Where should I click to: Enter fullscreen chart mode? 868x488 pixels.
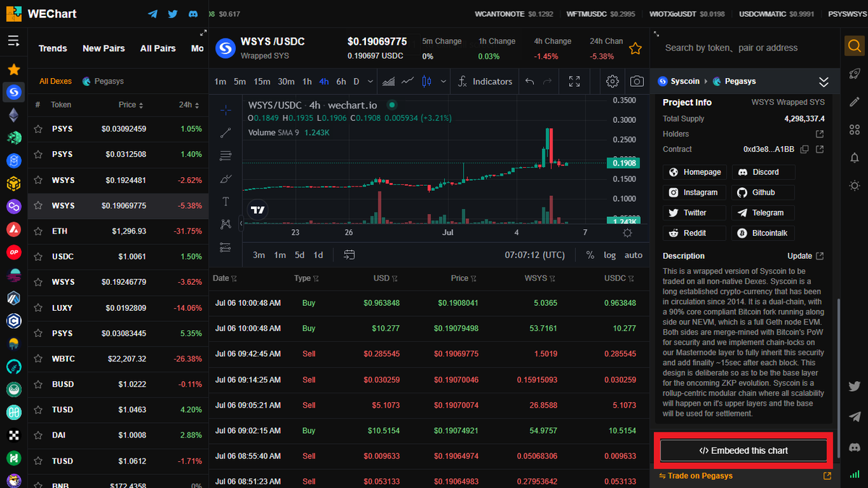tap(574, 82)
